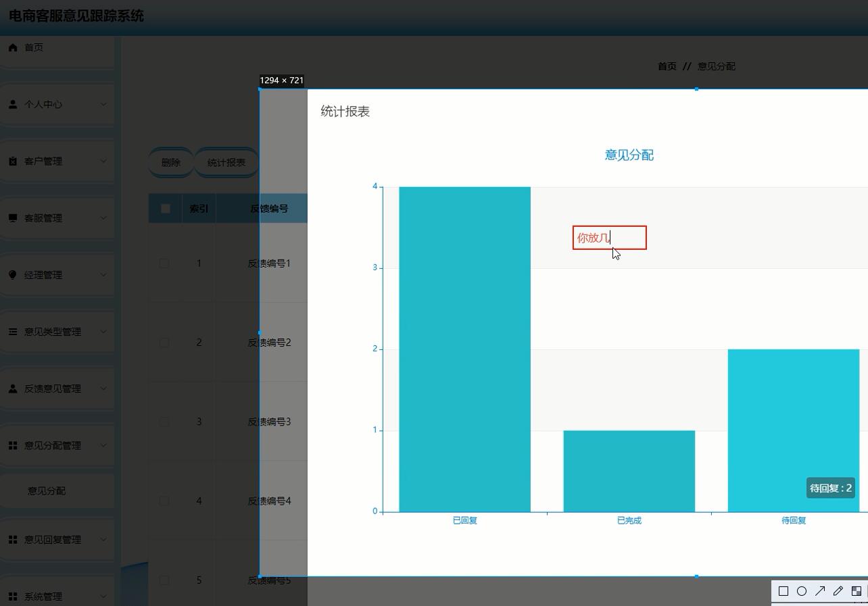Expand the 经理管理 chevron
This screenshot has width=868, height=606.
pyautogui.click(x=103, y=275)
